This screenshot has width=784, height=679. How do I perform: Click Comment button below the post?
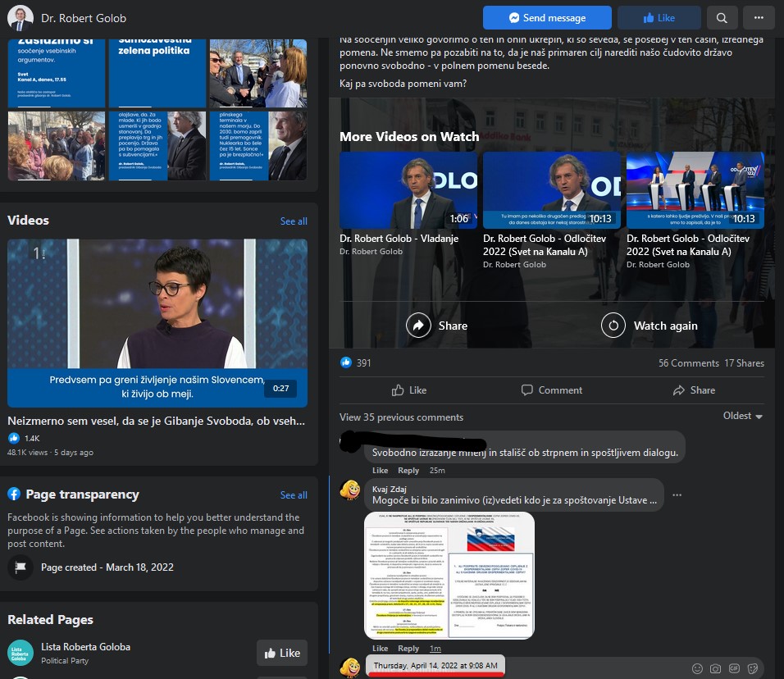(551, 390)
